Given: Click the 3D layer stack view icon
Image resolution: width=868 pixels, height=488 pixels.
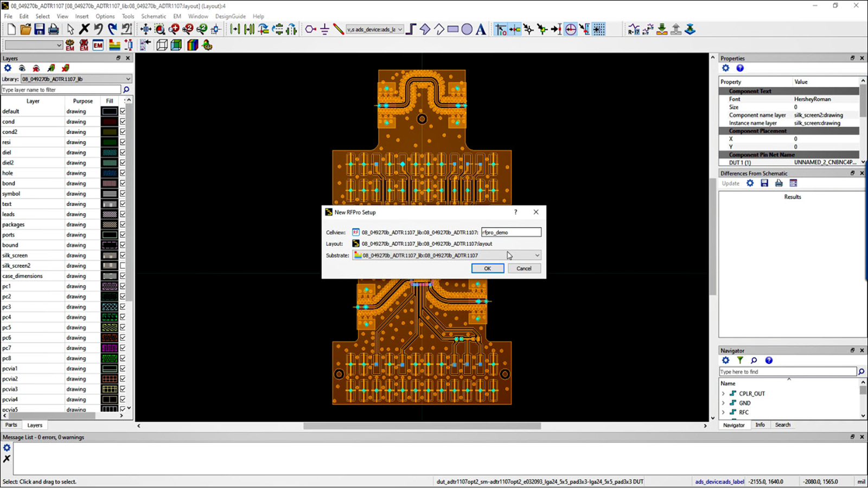Looking at the screenshot, I should click(193, 45).
